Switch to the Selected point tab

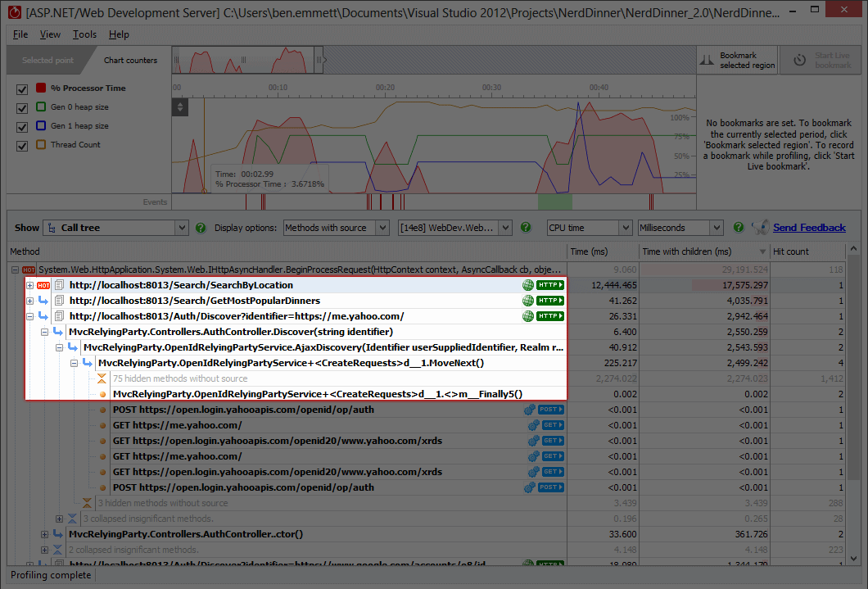pyautogui.click(x=47, y=60)
